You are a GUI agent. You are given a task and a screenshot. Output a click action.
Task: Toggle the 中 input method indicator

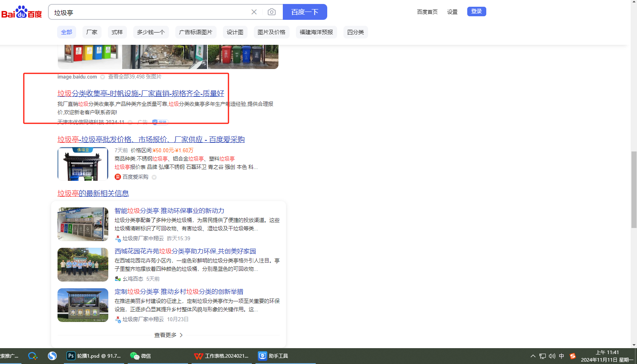pos(561,356)
